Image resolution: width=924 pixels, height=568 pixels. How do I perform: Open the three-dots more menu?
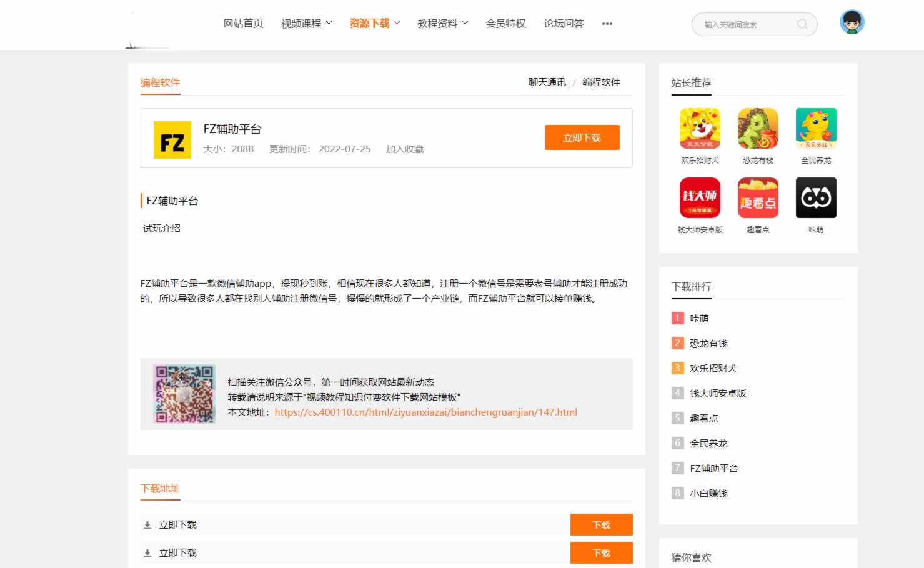click(607, 24)
